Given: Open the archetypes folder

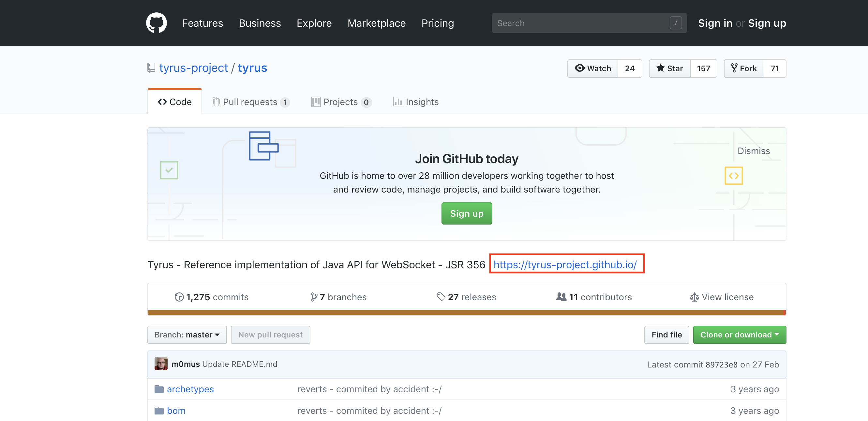Looking at the screenshot, I should (x=190, y=389).
